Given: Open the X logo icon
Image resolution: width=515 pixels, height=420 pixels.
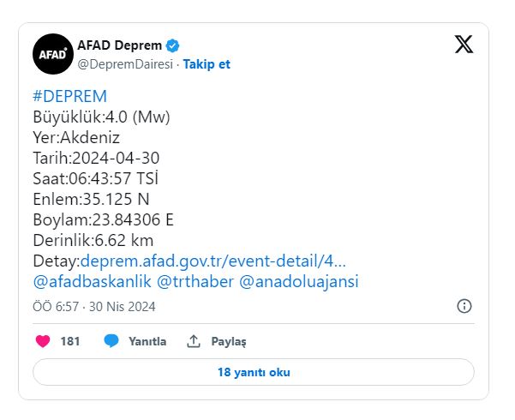Looking at the screenshot, I should 464,44.
